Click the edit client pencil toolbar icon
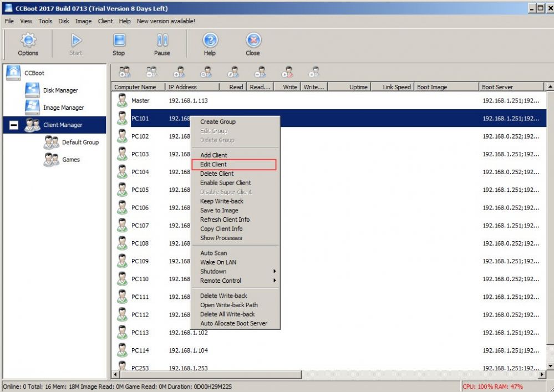Image resolution: width=554 pixels, height=392 pixels. [x=233, y=72]
